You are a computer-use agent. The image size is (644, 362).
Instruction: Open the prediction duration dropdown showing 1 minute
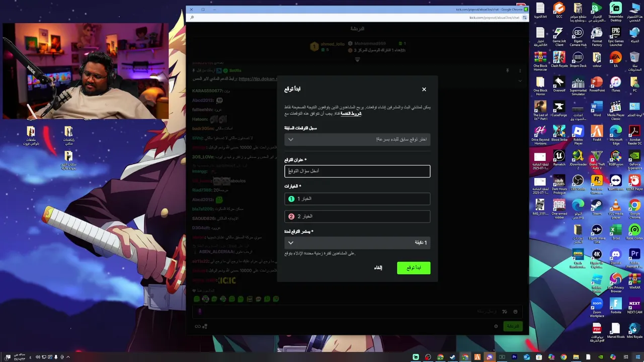coord(357,242)
